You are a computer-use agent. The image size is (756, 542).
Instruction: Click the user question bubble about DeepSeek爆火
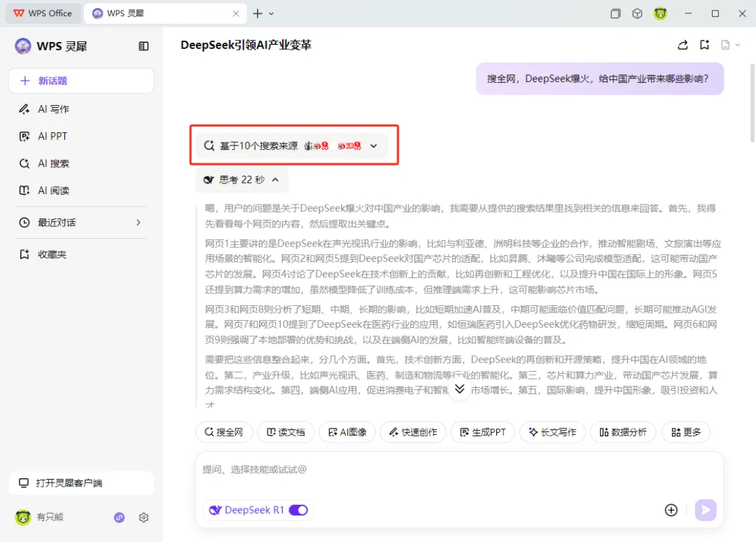coord(600,78)
